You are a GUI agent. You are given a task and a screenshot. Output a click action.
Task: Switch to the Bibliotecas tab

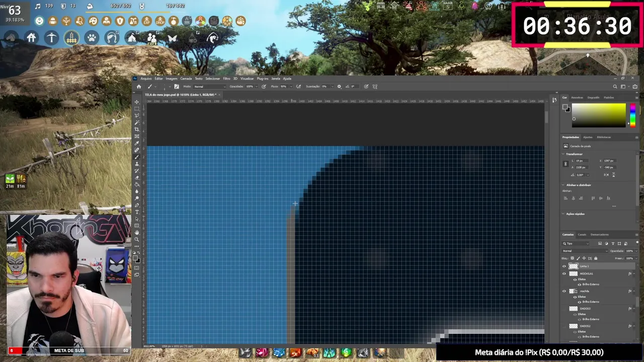(604, 137)
